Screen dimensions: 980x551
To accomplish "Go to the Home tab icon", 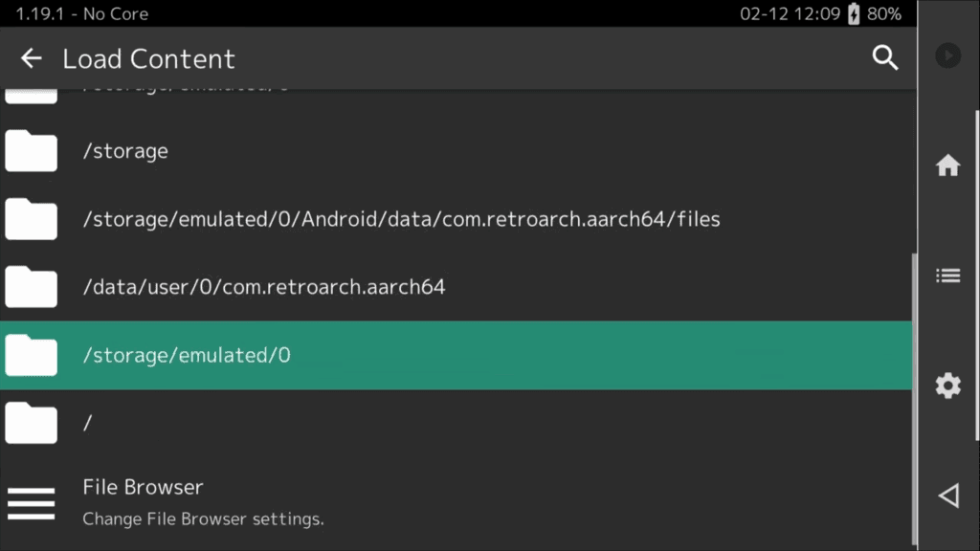I will point(947,165).
